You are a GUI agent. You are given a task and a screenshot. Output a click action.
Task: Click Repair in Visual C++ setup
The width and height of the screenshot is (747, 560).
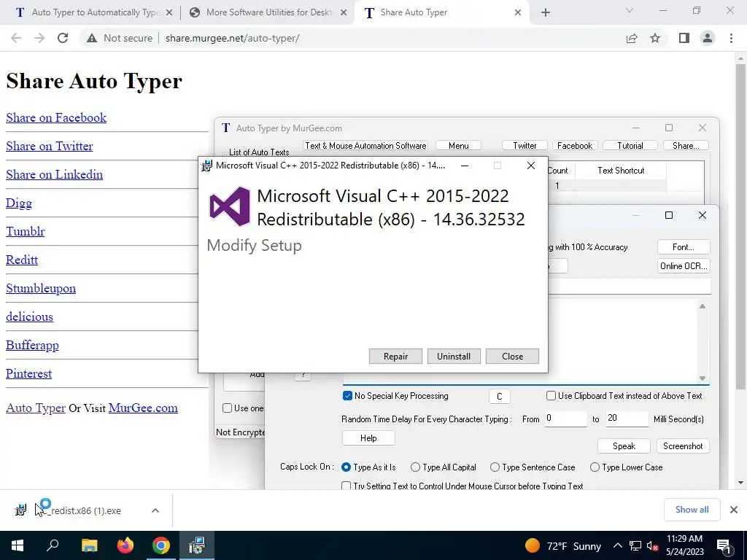click(395, 356)
